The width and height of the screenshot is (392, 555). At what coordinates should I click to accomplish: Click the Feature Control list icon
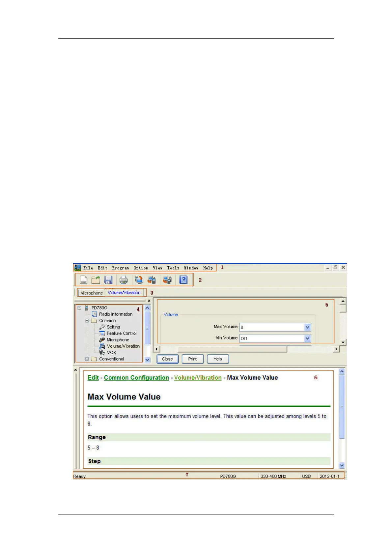coord(102,334)
